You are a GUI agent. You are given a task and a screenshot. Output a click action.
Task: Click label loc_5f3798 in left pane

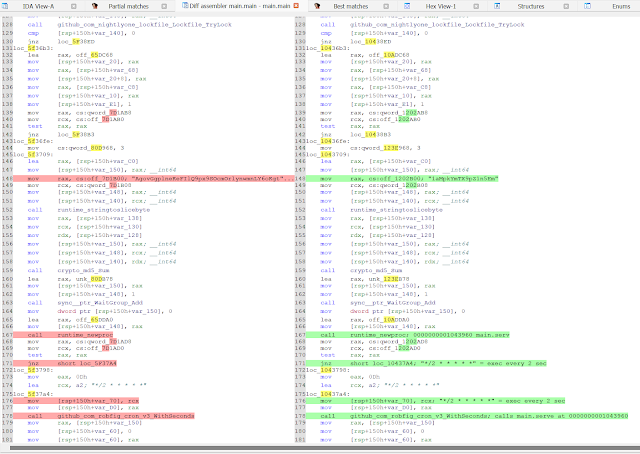click(x=33, y=370)
